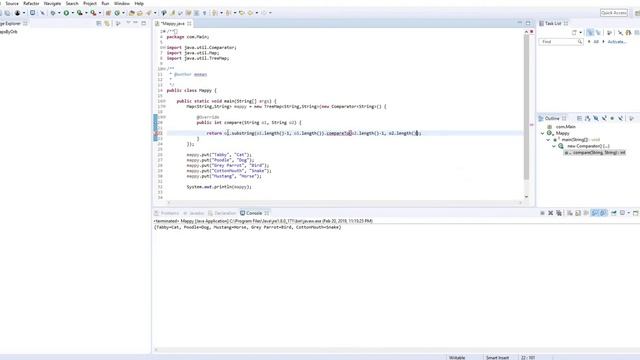Click Quick Access search box
Screen dimensions: 640x360
click(614, 13)
